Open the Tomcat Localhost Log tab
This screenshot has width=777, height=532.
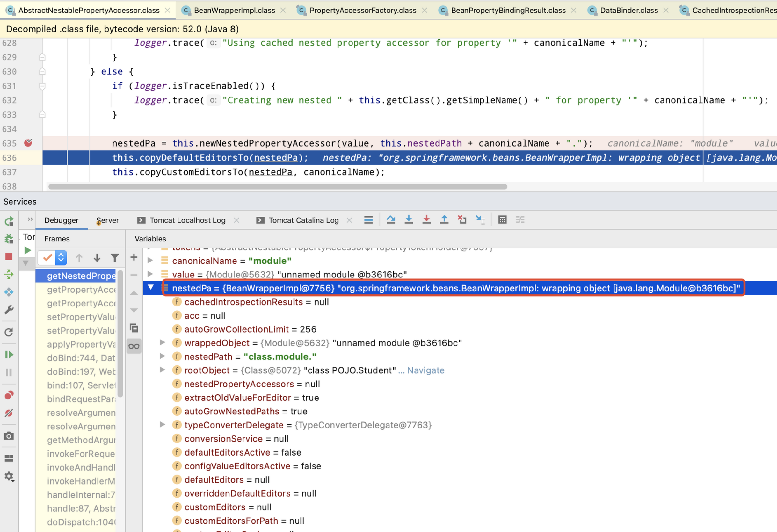[188, 220]
